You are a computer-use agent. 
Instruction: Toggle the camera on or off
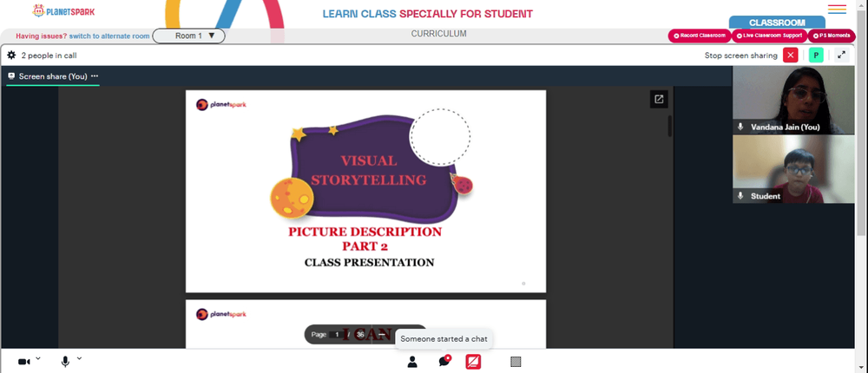[23, 362]
